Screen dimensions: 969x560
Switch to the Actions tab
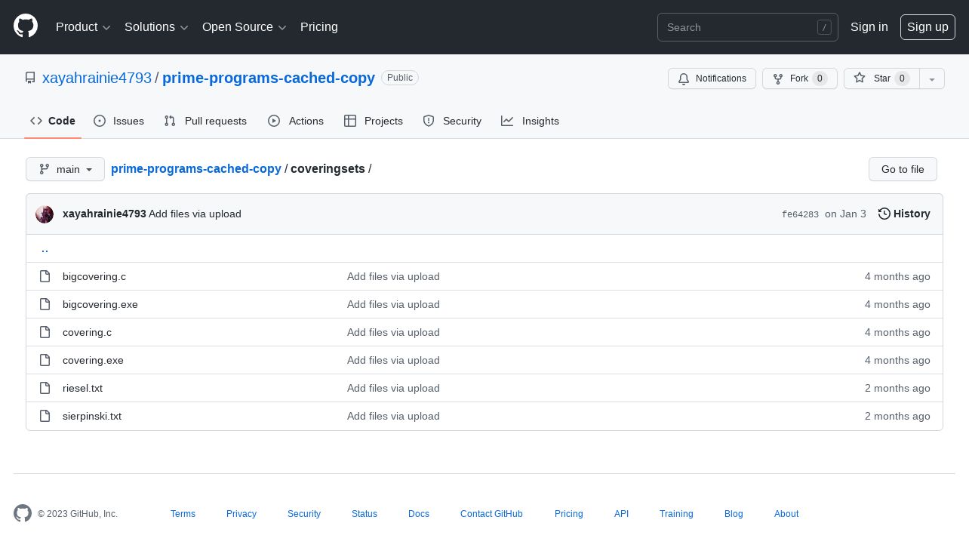point(296,121)
